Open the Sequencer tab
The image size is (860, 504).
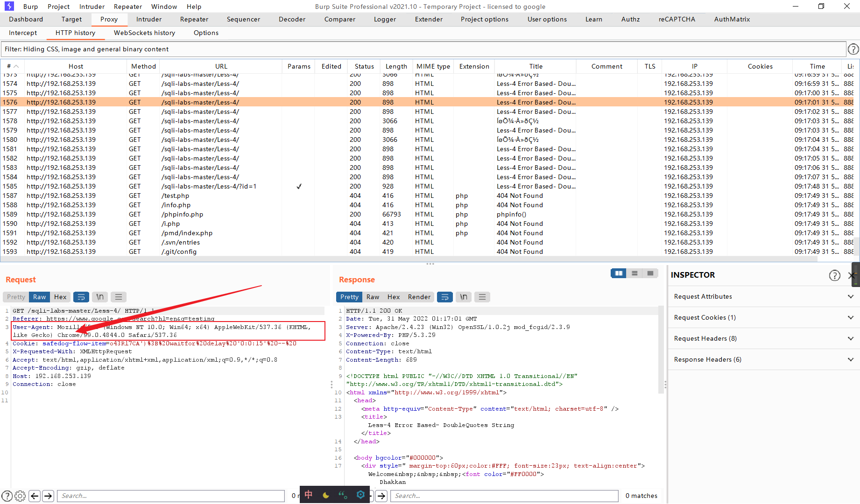pos(243,19)
